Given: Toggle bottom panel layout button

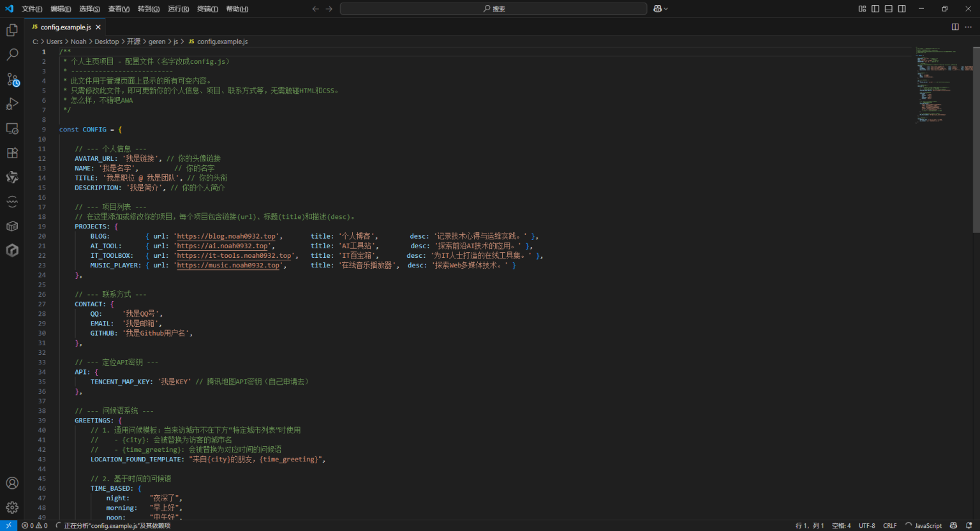Looking at the screenshot, I should pyautogui.click(x=889, y=9).
